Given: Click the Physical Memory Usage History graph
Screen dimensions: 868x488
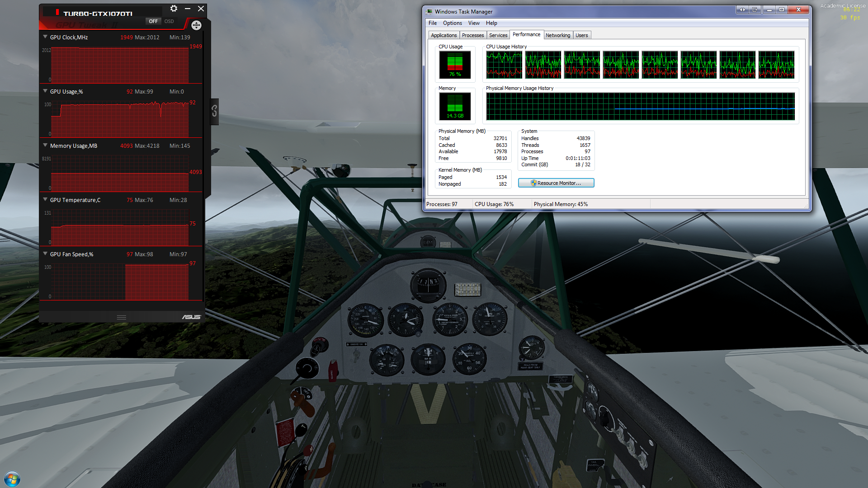Looking at the screenshot, I should (x=640, y=106).
